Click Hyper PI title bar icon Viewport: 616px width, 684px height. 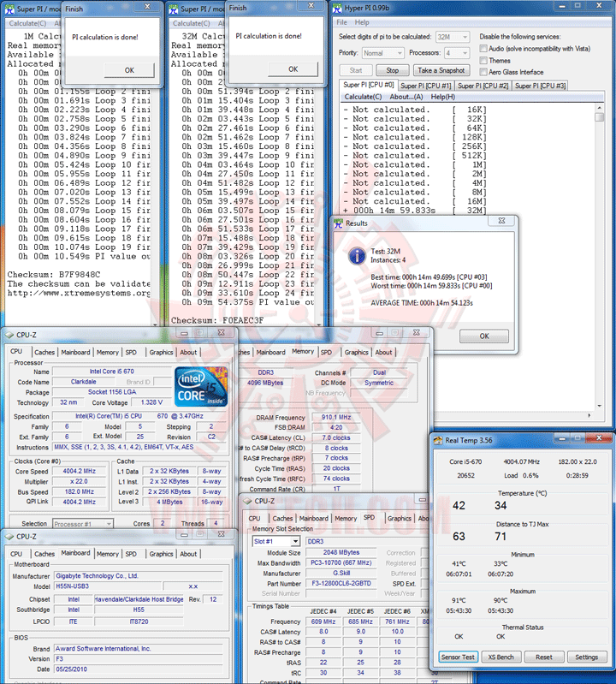(x=337, y=8)
